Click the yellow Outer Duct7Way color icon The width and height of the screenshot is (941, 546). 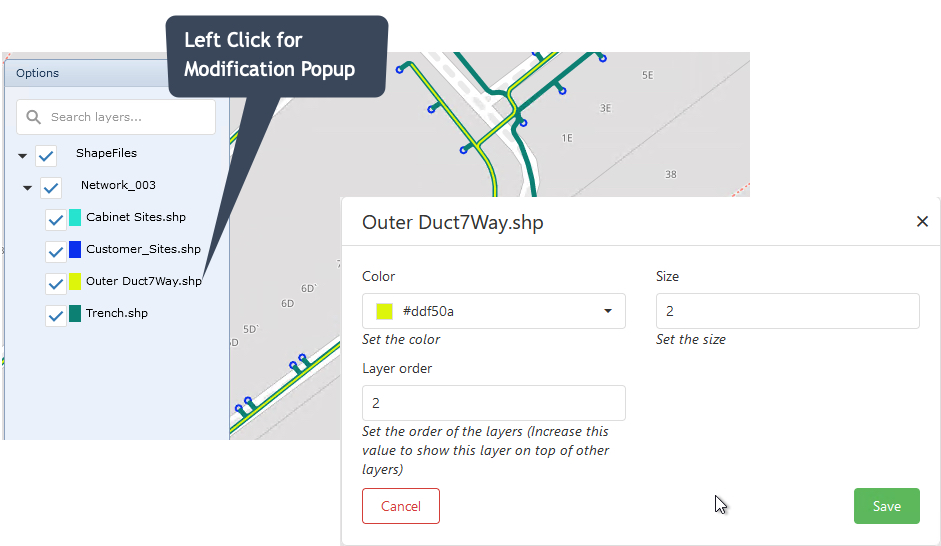pyautogui.click(x=75, y=281)
